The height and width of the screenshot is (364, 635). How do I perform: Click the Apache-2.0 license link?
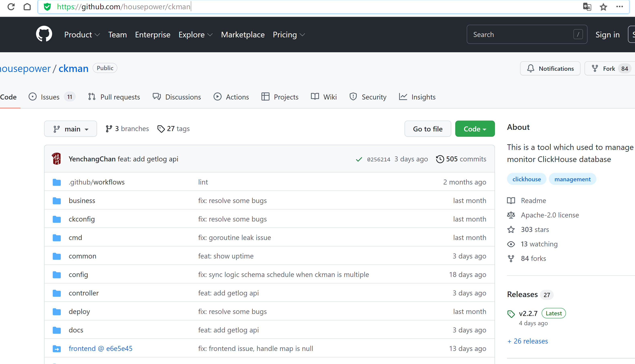pyautogui.click(x=550, y=215)
